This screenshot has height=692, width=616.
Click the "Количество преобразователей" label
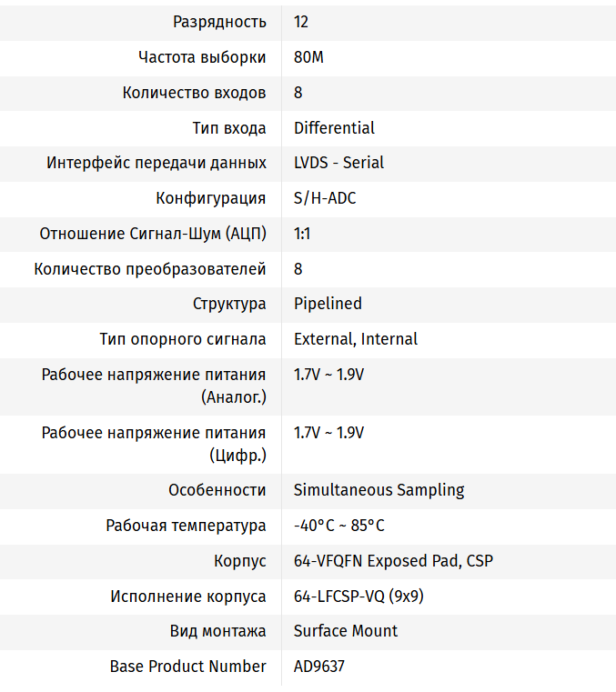(x=150, y=269)
